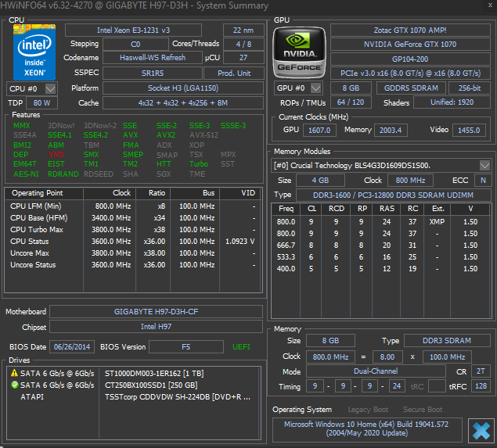
Task: Click the BIOS version F5 field
Action: (186, 346)
